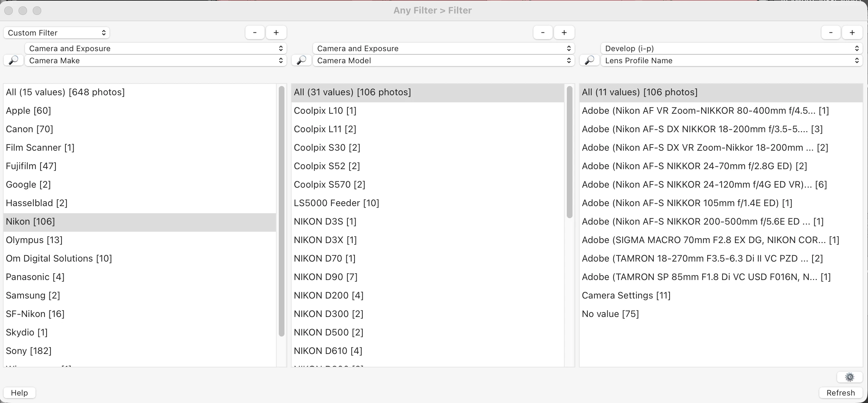Select NIKON D610 [4] model

tap(428, 351)
